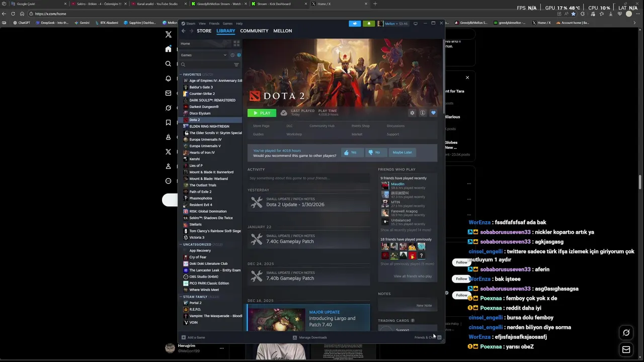Click New Note button
644x362 pixels.
pos(424,305)
